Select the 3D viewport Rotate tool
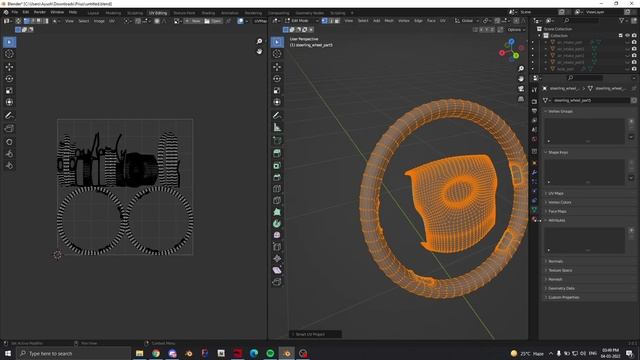This screenshot has width=640, height=360. point(277,78)
